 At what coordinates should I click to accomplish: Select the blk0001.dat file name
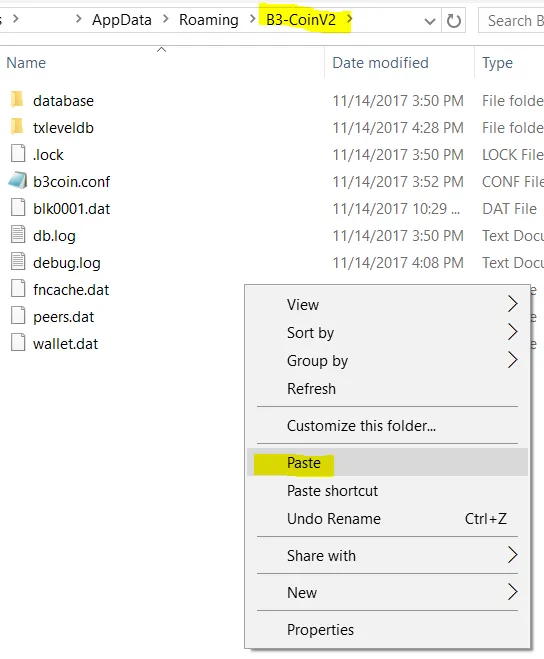click(x=71, y=208)
